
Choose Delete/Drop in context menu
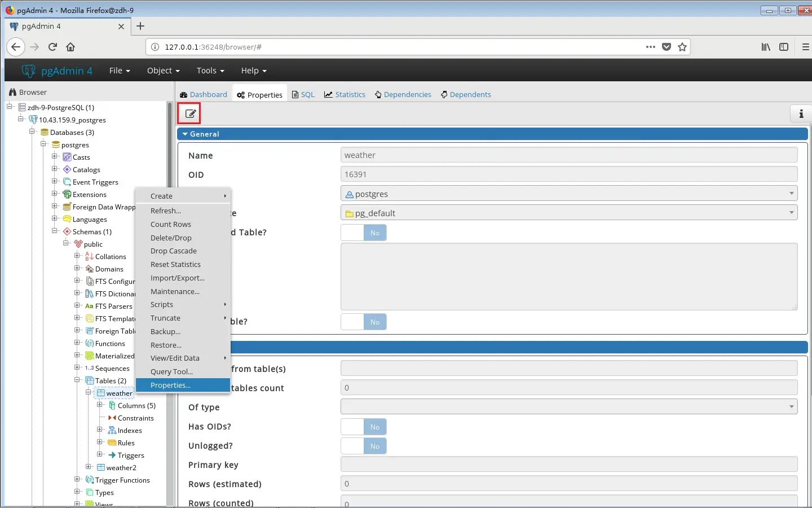pyautogui.click(x=183, y=238)
